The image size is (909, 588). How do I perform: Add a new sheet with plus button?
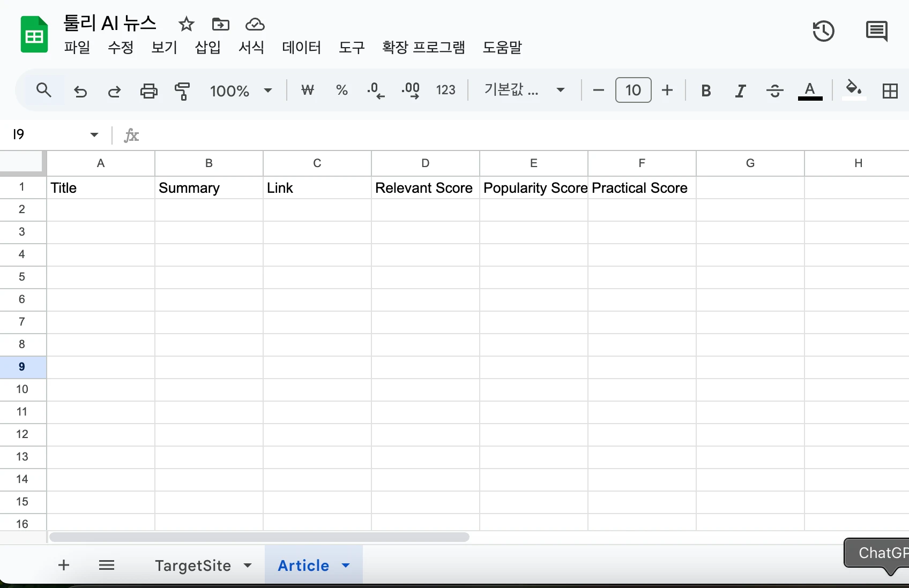click(x=64, y=565)
